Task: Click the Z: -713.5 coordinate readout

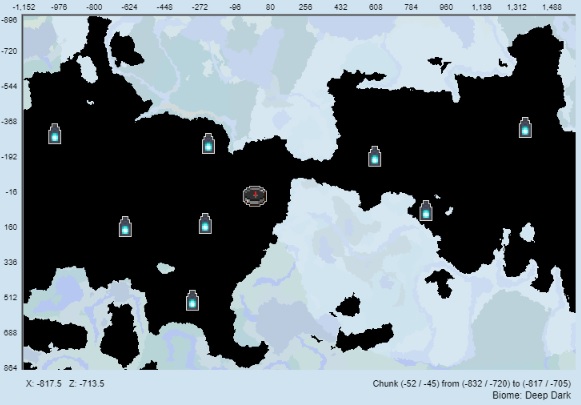Action: [87, 384]
